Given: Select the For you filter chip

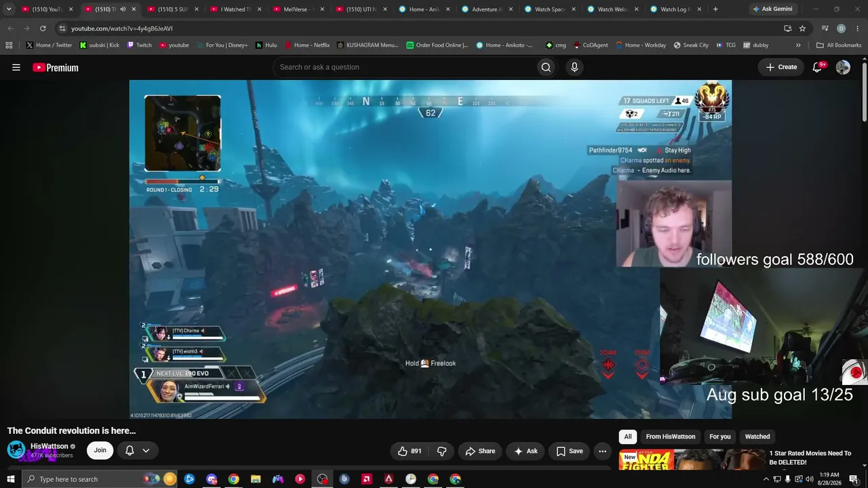Looking at the screenshot, I should 720,436.
